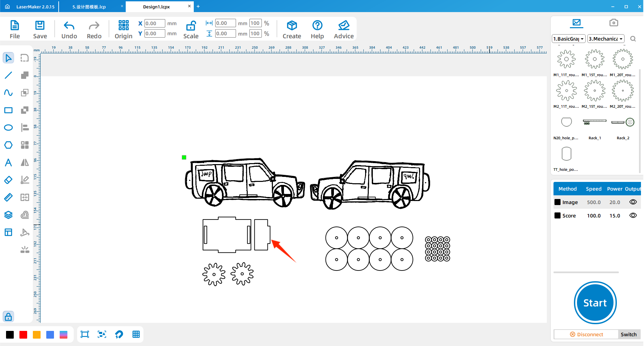Choose the Line drawing tool
Screen dimensions: 644x346
click(8, 75)
